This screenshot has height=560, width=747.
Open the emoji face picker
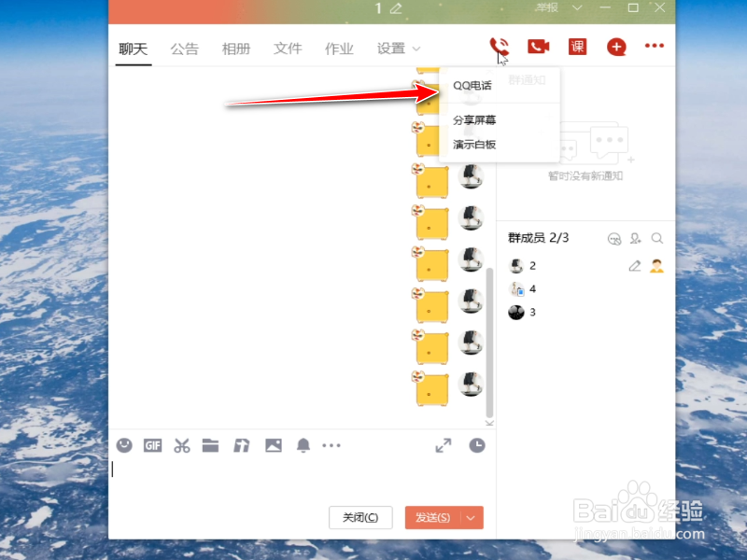(x=124, y=445)
